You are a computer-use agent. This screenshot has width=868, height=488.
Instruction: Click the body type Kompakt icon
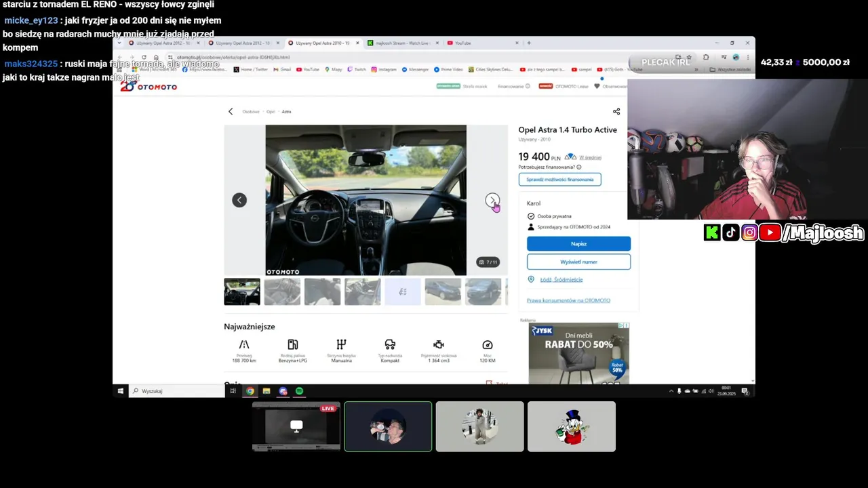[x=390, y=344]
